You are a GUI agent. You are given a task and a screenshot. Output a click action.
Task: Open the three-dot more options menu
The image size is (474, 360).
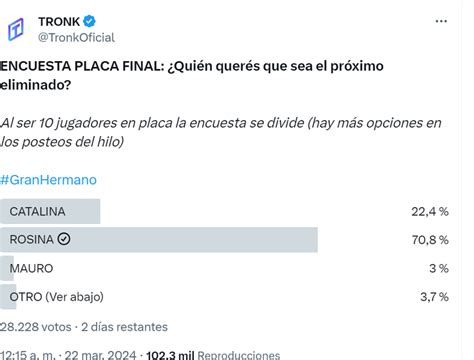[441, 21]
